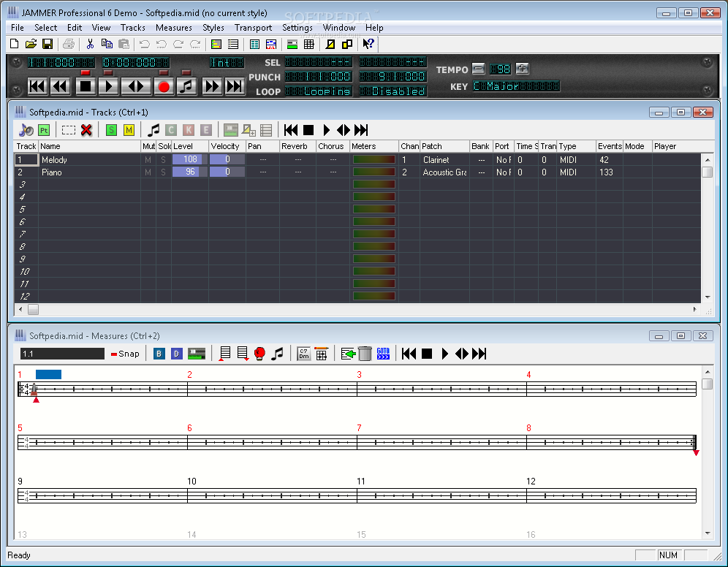
Task: Click the green arrow insert icon in Measures toolbar
Action: pos(348,354)
